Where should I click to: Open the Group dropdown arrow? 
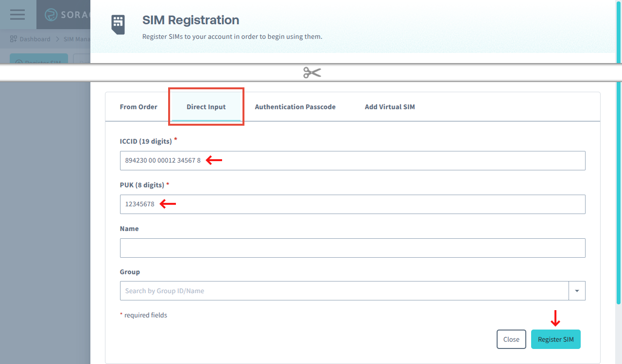click(577, 290)
